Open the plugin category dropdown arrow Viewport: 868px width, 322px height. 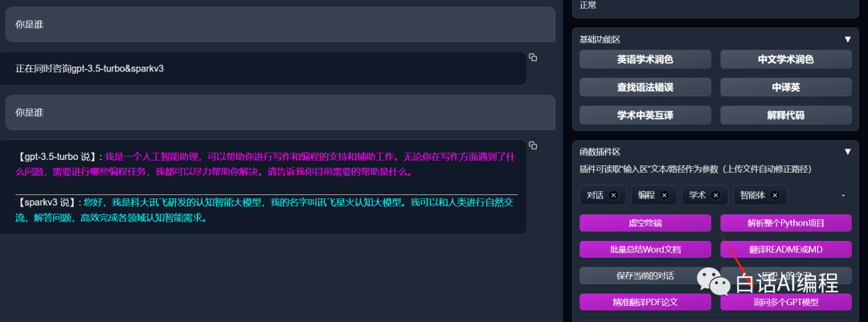[843, 196]
